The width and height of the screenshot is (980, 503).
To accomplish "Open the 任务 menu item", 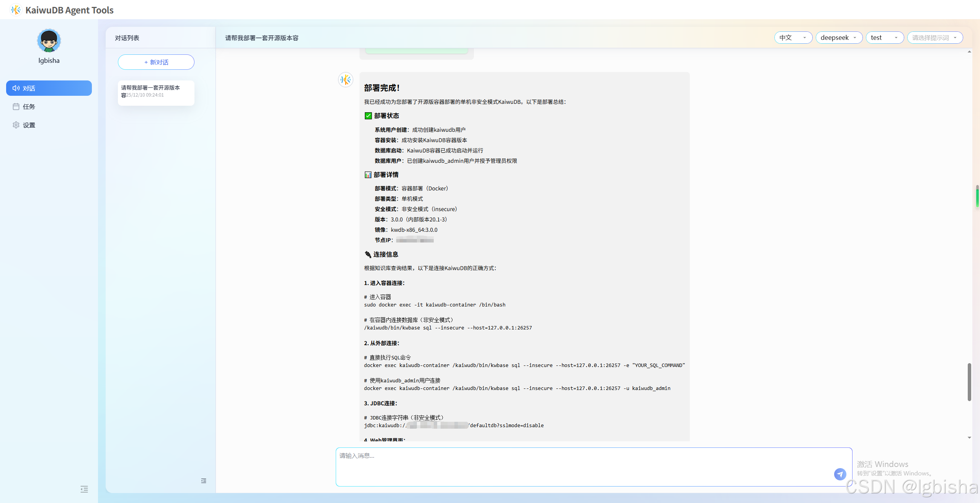I will click(29, 106).
